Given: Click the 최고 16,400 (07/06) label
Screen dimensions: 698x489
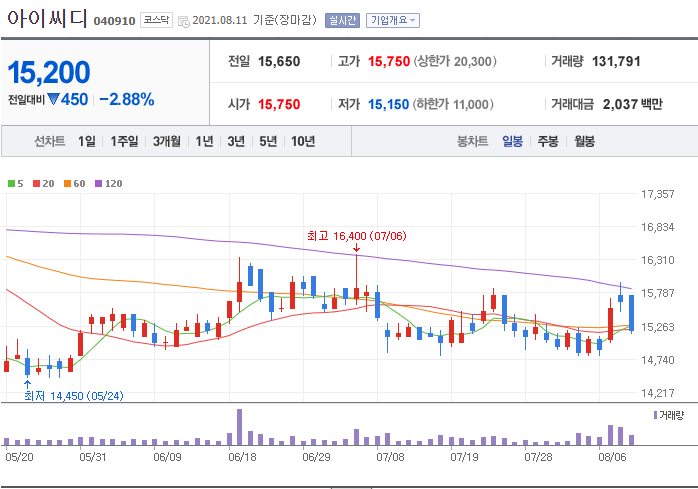Looking at the screenshot, I should point(357,236).
